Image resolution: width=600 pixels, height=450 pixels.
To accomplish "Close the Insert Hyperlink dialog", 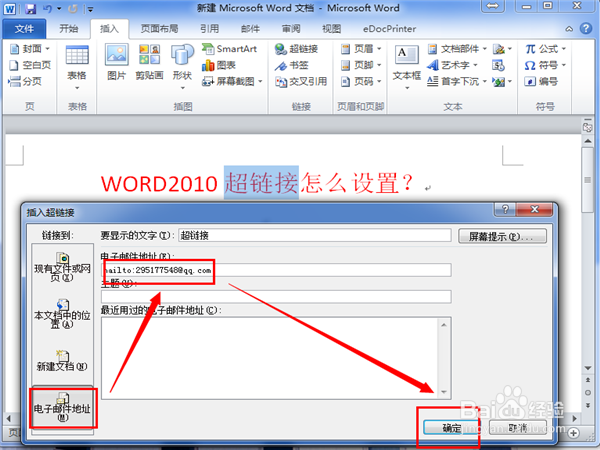I will tap(534, 209).
